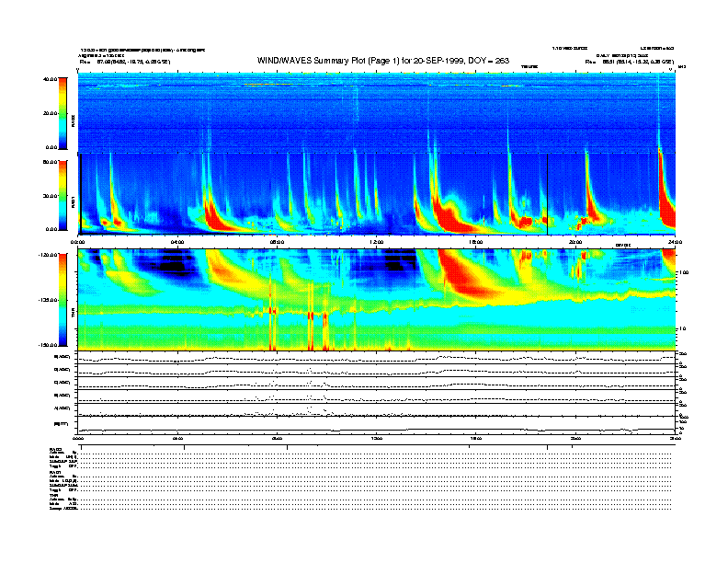The image size is (728, 563).
Task: Click the intense red burst near 16:00 in TNR panel
Action: [x=464, y=274]
